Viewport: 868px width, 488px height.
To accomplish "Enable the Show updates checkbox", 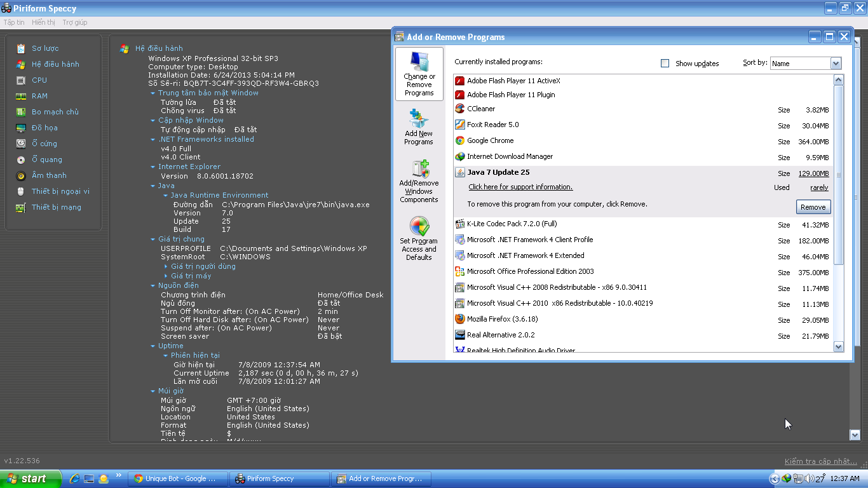I will [665, 64].
